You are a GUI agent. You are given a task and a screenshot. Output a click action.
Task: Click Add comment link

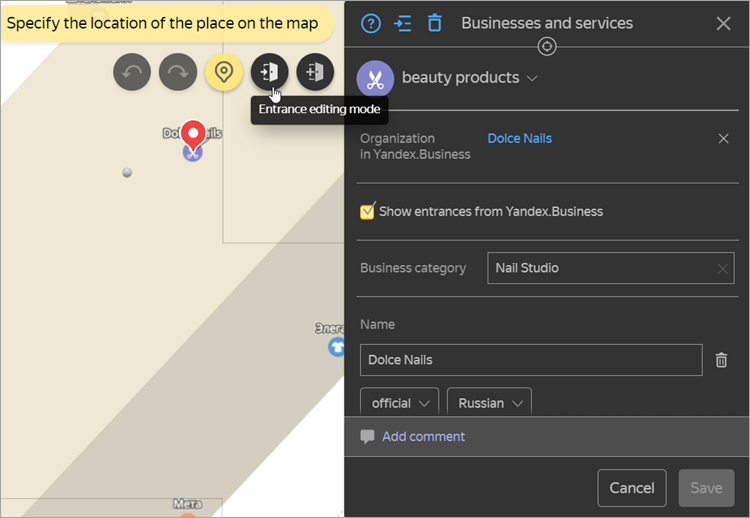423,437
